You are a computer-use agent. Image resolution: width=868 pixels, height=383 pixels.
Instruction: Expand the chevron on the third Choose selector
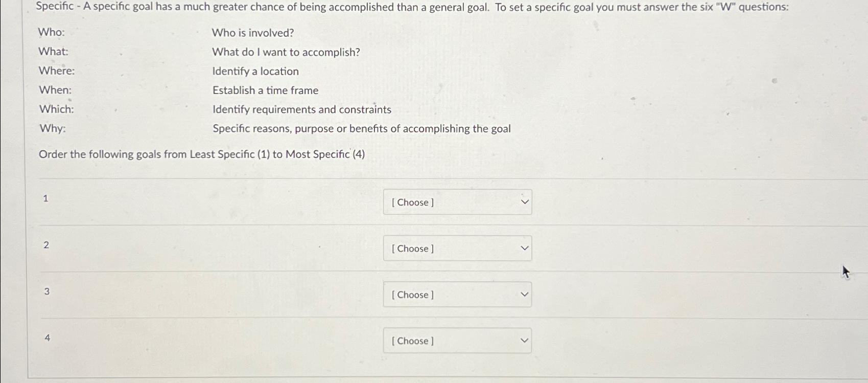click(x=524, y=294)
